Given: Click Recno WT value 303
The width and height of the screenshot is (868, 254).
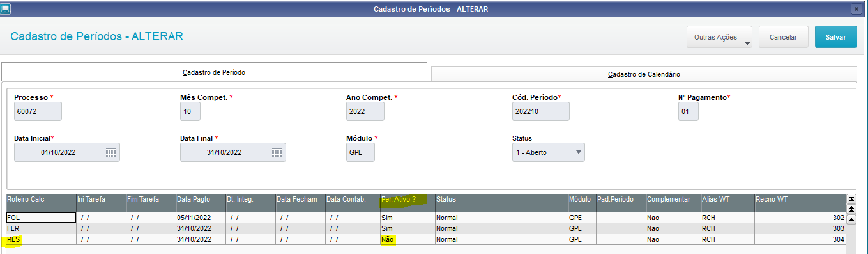Looking at the screenshot, I should tap(800, 228).
